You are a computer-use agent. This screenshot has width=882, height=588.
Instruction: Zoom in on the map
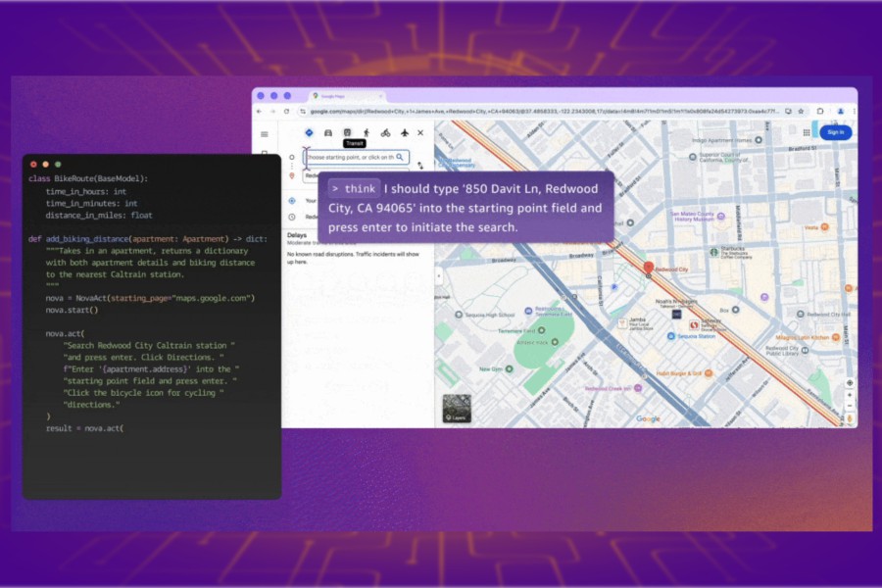[850, 395]
